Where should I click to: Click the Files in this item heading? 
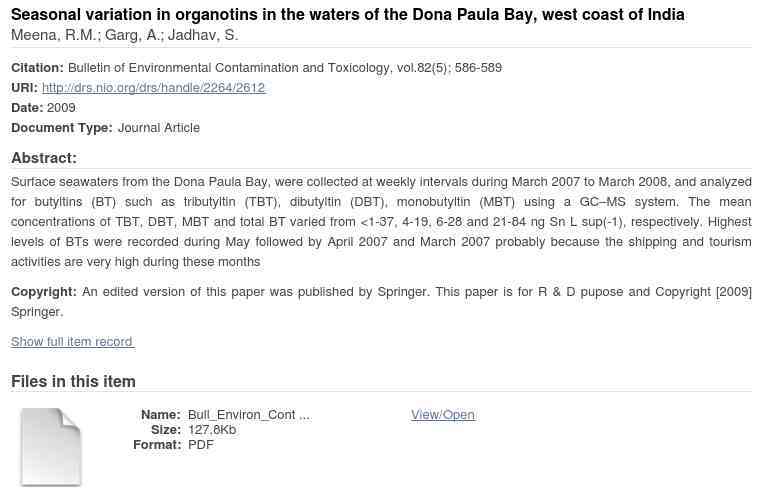click(x=73, y=381)
